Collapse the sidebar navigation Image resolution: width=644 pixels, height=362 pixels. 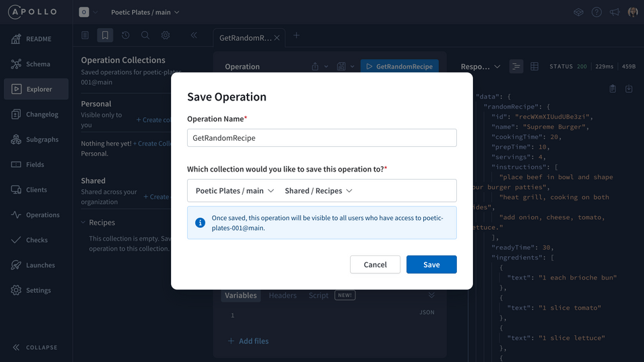point(35,347)
